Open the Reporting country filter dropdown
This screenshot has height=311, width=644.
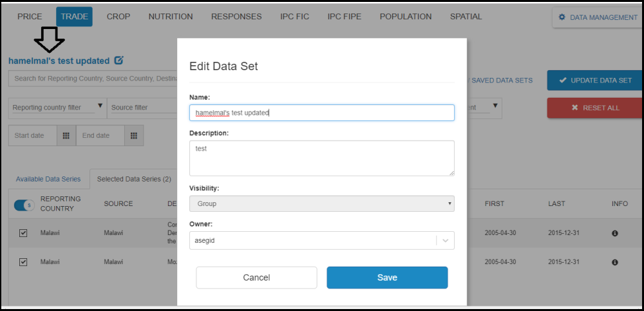pyautogui.click(x=57, y=108)
